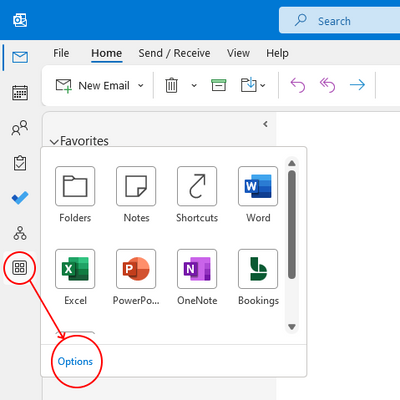The height and width of the screenshot is (400, 400).
Task: Open the People contacts icon
Action: [20, 128]
